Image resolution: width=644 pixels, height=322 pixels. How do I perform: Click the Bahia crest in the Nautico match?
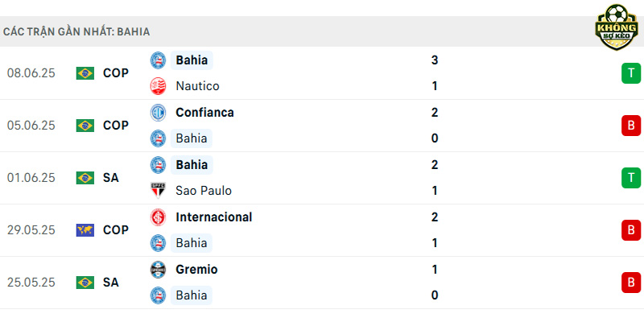point(158,60)
